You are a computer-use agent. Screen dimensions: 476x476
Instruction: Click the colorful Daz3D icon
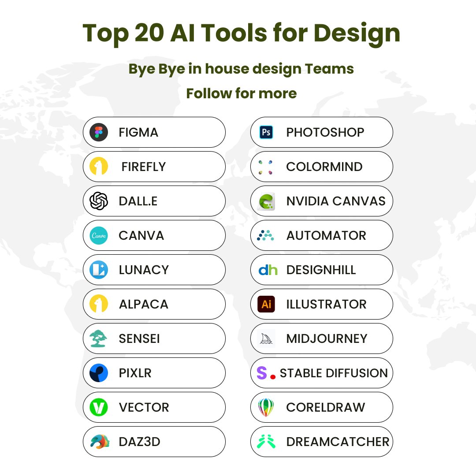[x=100, y=442]
